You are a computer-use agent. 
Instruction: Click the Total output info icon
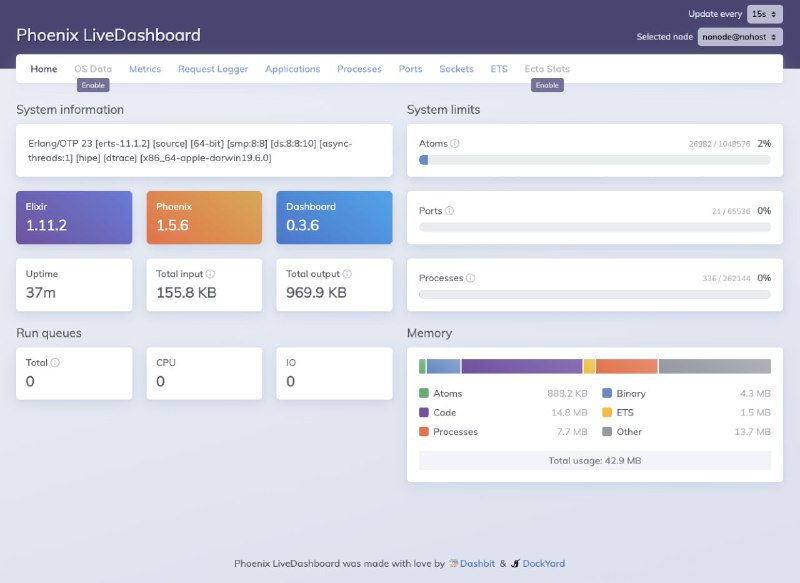[347, 274]
